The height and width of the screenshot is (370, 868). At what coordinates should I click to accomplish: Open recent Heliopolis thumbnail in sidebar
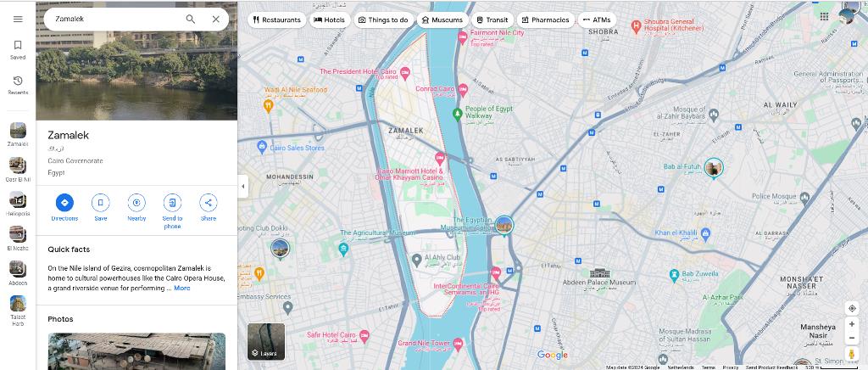click(x=18, y=204)
